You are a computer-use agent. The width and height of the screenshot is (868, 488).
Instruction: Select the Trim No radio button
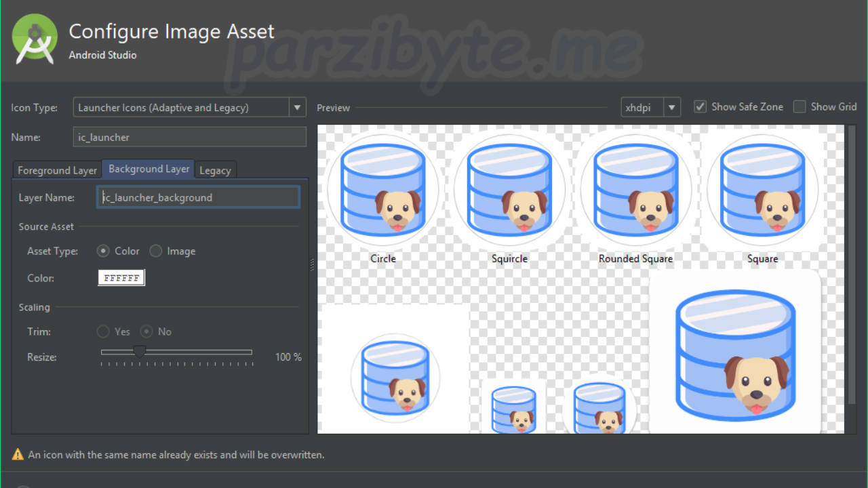pos(146,331)
